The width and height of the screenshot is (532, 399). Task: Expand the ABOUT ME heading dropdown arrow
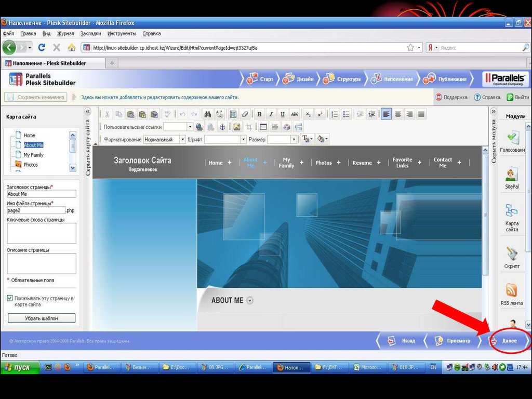[x=250, y=300]
